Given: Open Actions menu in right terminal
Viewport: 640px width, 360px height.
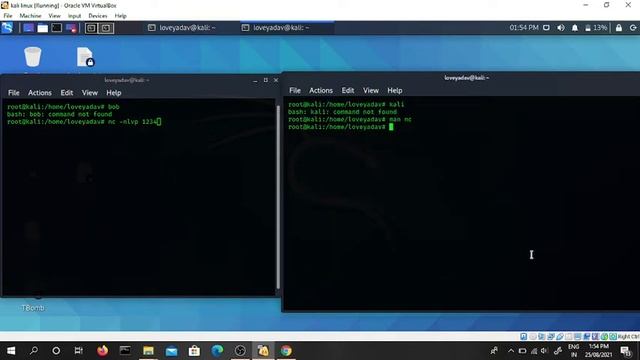Looking at the screenshot, I should pyautogui.click(x=321, y=90).
